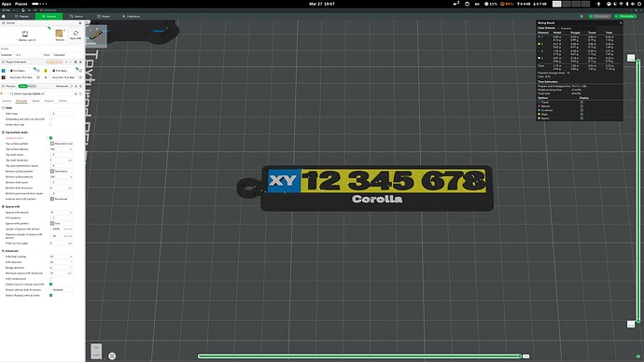Remove a filament with the minus icon
This screenshot has height=362, width=644.
click(x=71, y=62)
